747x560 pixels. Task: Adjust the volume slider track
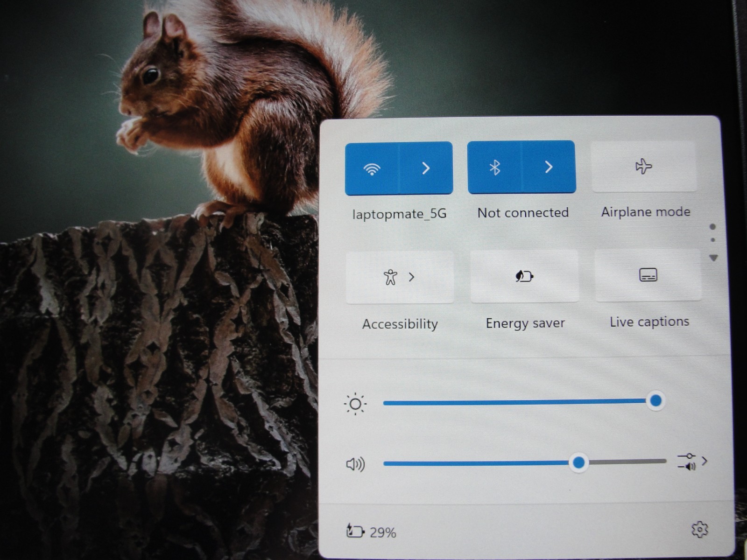click(x=525, y=462)
